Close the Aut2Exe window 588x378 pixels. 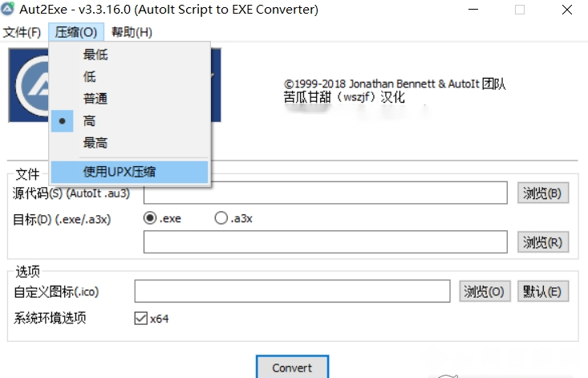[567, 10]
